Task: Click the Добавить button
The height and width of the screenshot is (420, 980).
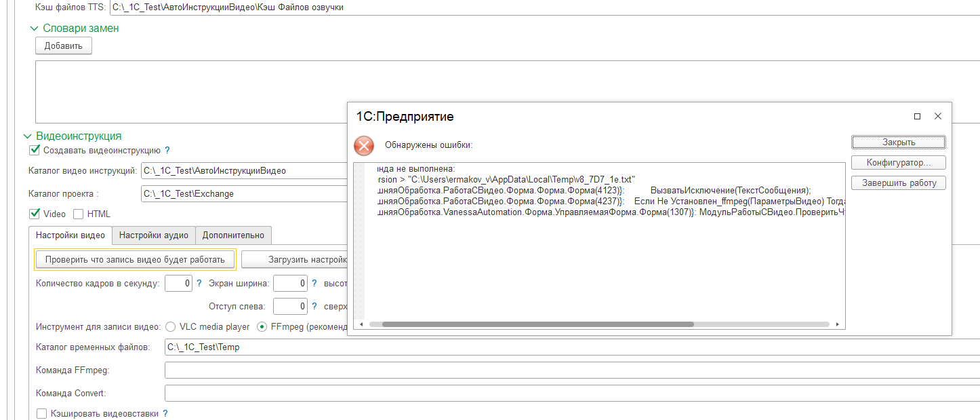Action: coord(64,46)
